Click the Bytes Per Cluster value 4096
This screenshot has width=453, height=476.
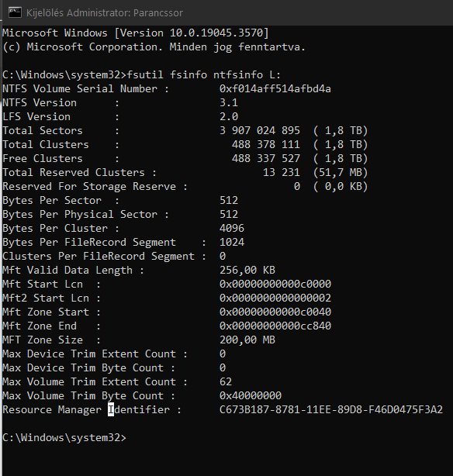(231, 228)
